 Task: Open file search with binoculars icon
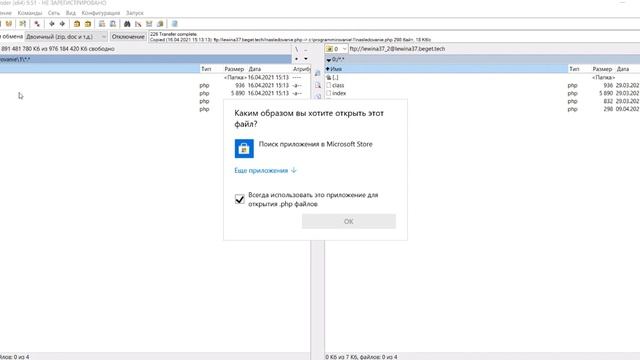(x=127, y=24)
